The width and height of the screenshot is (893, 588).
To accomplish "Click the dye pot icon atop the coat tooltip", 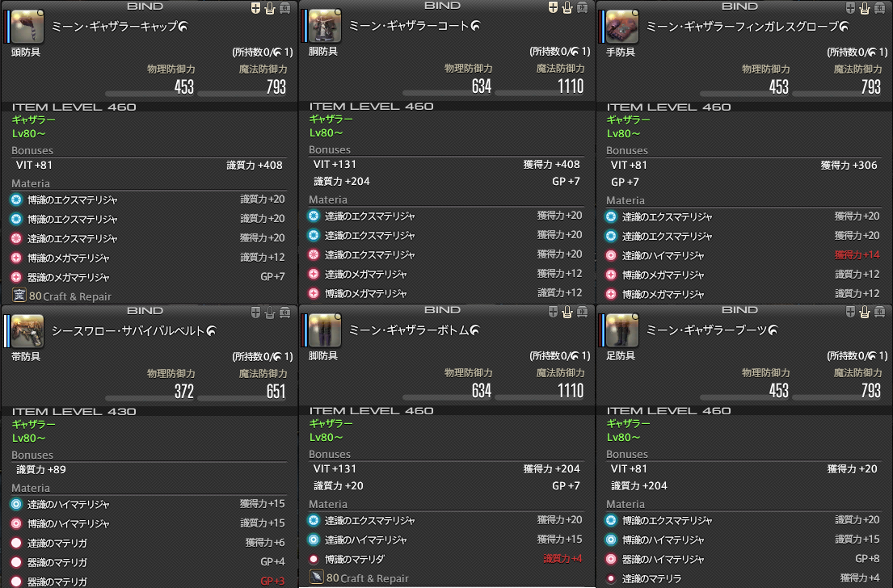I will coord(567,7).
